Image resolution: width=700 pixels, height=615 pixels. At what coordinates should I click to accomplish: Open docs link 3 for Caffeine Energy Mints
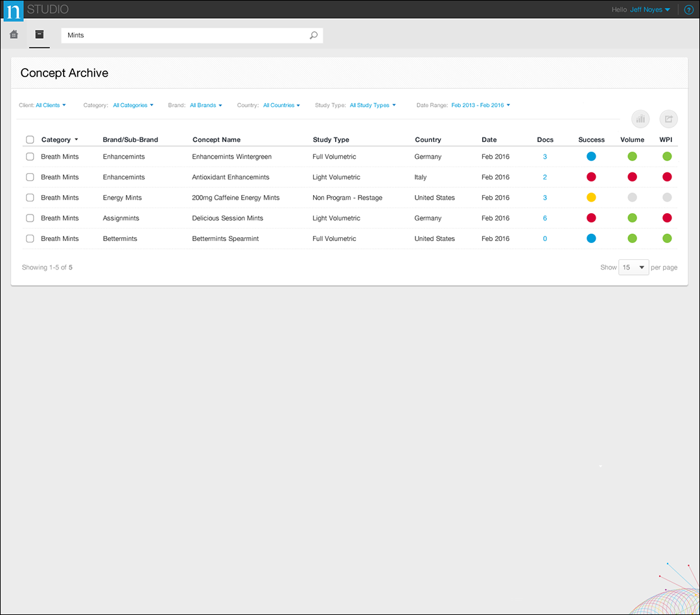544,198
